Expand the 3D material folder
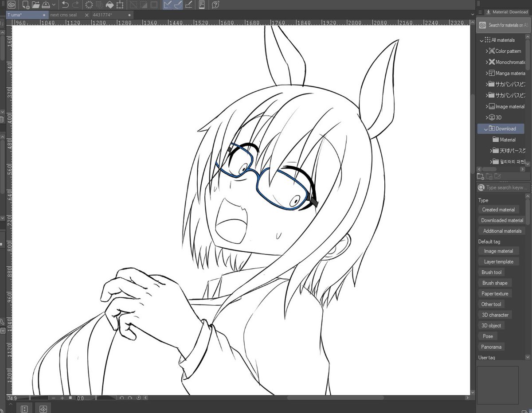Screen dimensions: 532x413 tap(487, 118)
